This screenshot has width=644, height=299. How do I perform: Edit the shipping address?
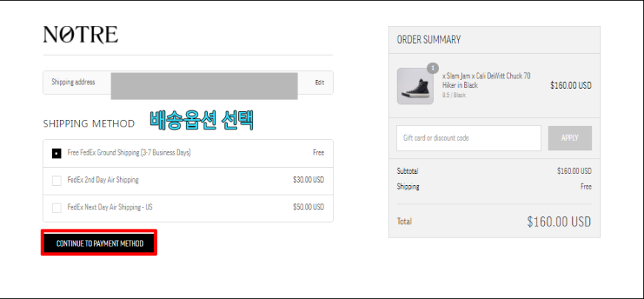[320, 83]
